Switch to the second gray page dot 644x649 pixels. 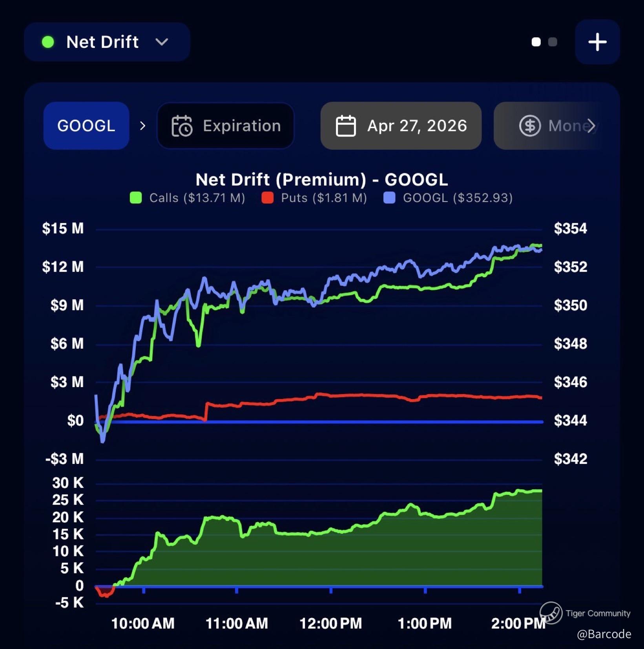(x=553, y=42)
